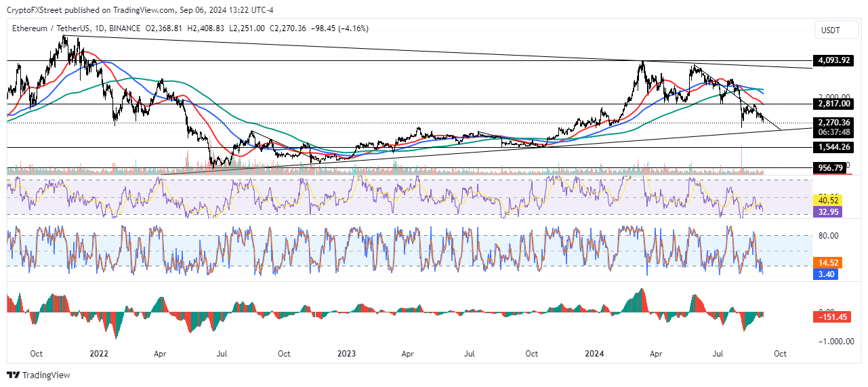Screen dimensions: 868x387
Task: Click the close value C2,270.36
Action: pyautogui.click(x=288, y=29)
